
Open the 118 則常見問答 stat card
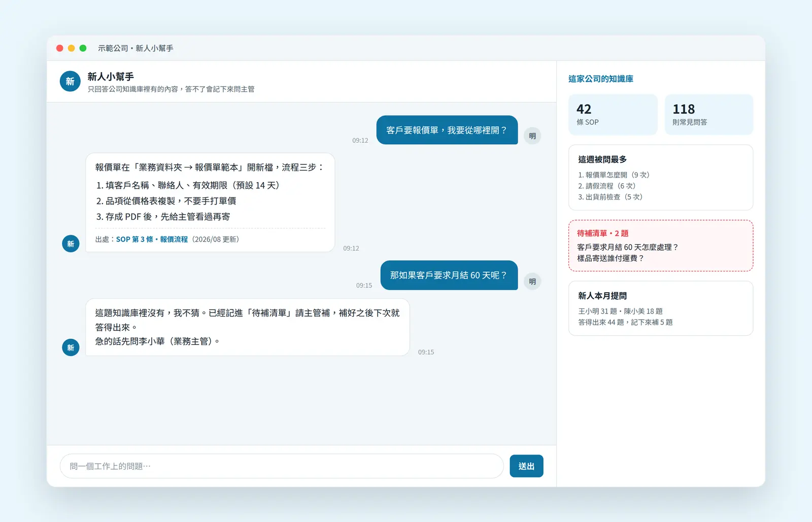tap(709, 115)
